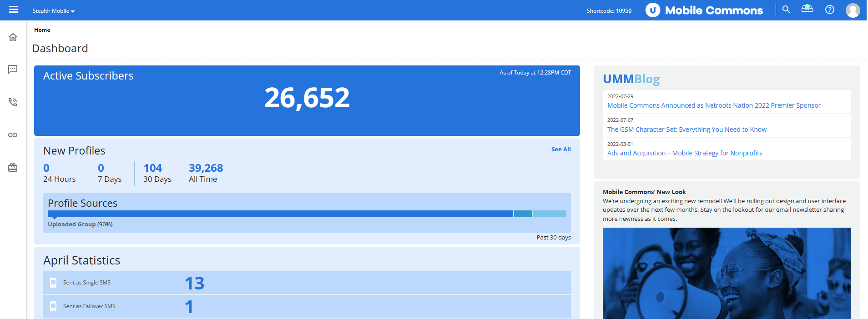Screen dimensions: 868x319
Task: Open the GSM Character Set article
Action: (x=686, y=130)
